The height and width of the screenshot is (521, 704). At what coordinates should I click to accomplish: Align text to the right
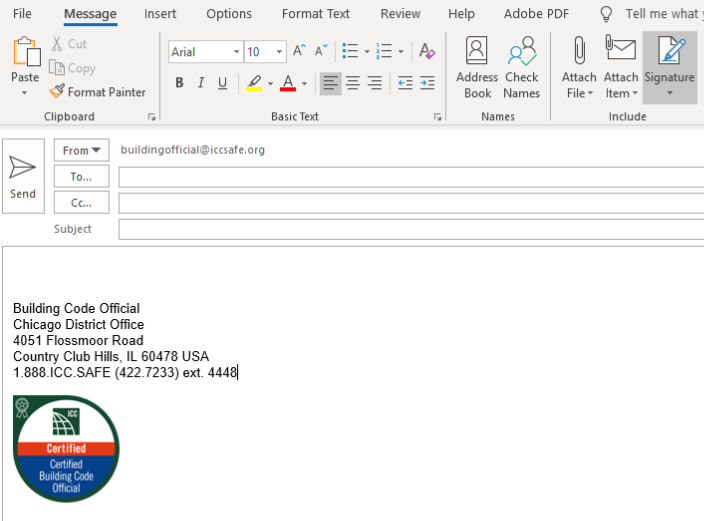coord(375,83)
